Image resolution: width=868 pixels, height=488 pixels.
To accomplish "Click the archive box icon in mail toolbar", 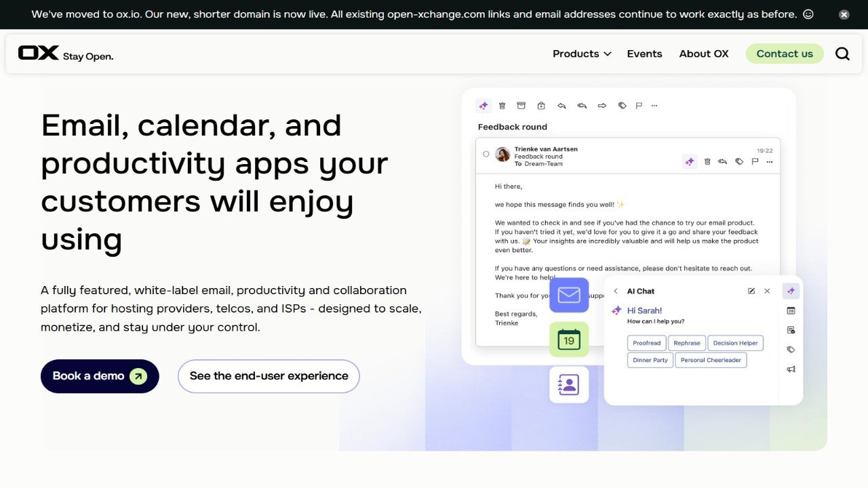I will (x=521, y=106).
